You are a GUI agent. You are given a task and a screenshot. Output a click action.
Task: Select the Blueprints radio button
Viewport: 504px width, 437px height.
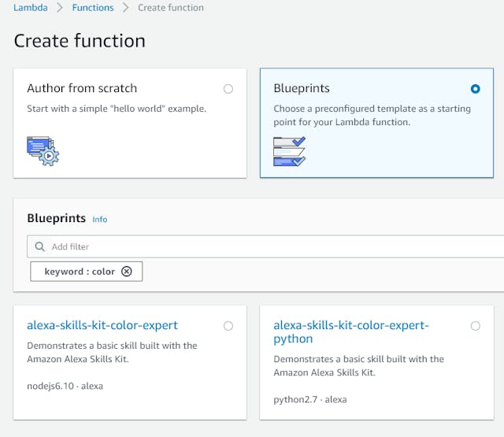pos(475,89)
